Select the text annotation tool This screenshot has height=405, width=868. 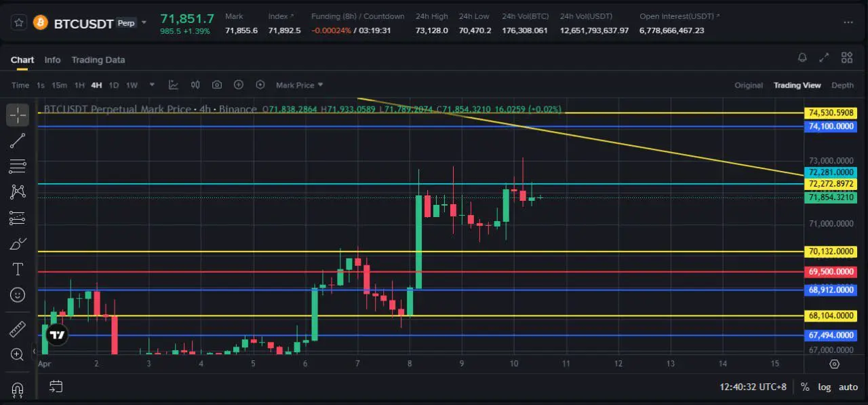18,269
